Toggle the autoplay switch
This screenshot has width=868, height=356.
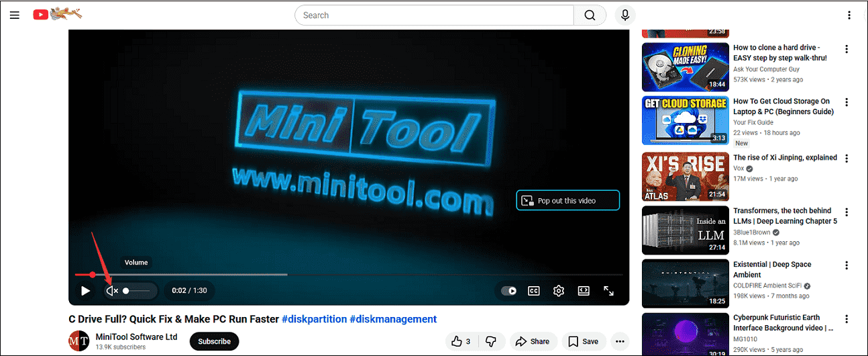coord(509,291)
